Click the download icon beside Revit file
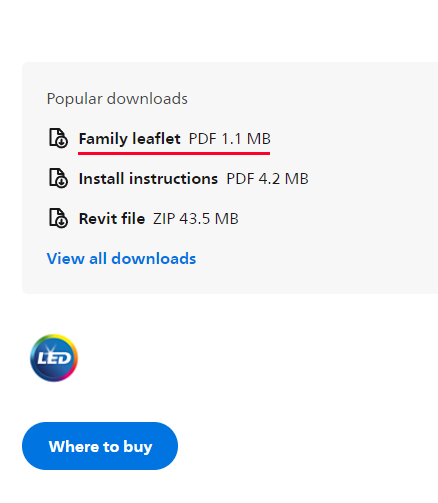 point(58,218)
